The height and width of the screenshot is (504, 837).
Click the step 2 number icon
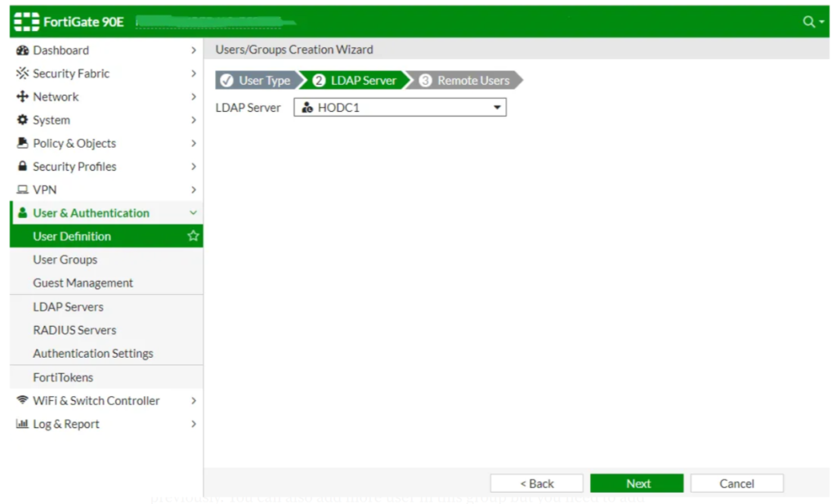pyautogui.click(x=319, y=81)
